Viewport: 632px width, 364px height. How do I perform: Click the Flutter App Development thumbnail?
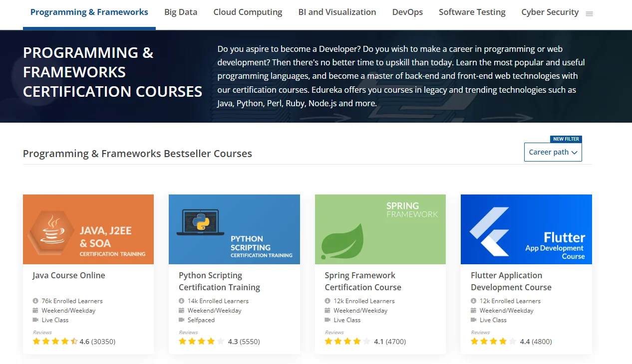[526, 229]
